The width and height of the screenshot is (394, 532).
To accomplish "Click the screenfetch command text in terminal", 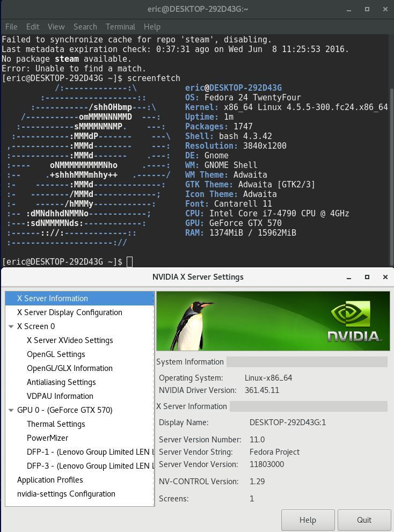I will [154, 78].
